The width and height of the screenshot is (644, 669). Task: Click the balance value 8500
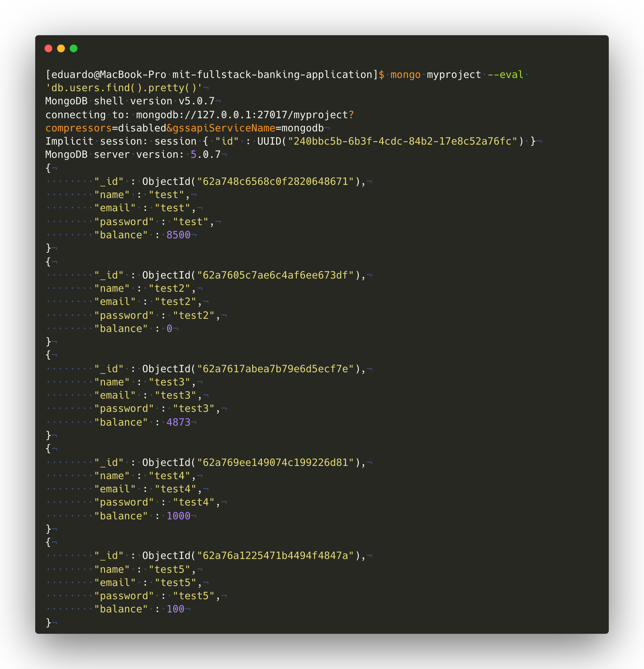[178, 235]
